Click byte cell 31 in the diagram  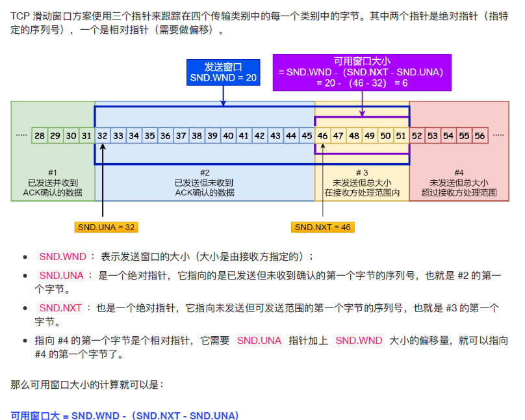click(86, 136)
